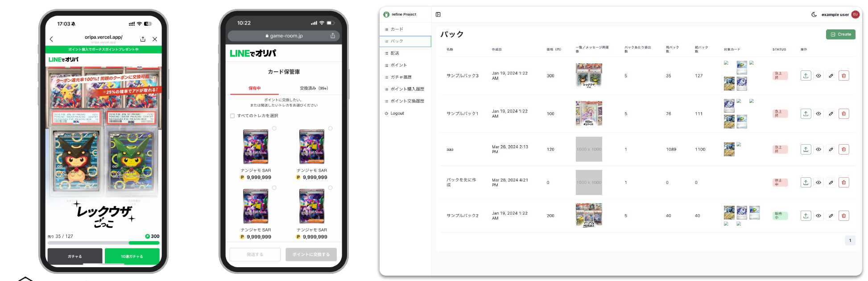
Task: Click the 1000 x 1000 placeholder for aaa
Action: 589,149
